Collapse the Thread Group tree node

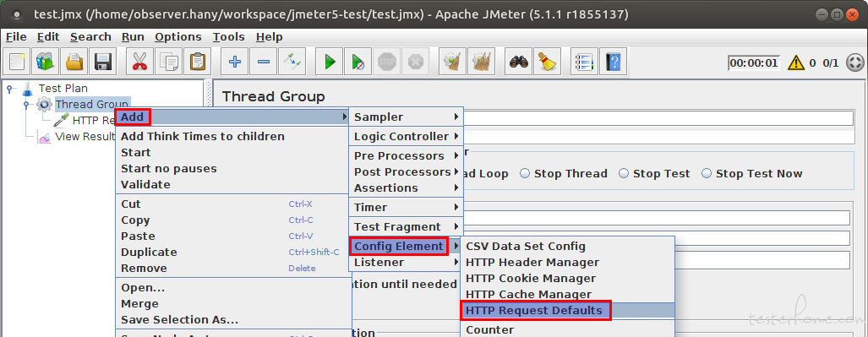[26, 104]
